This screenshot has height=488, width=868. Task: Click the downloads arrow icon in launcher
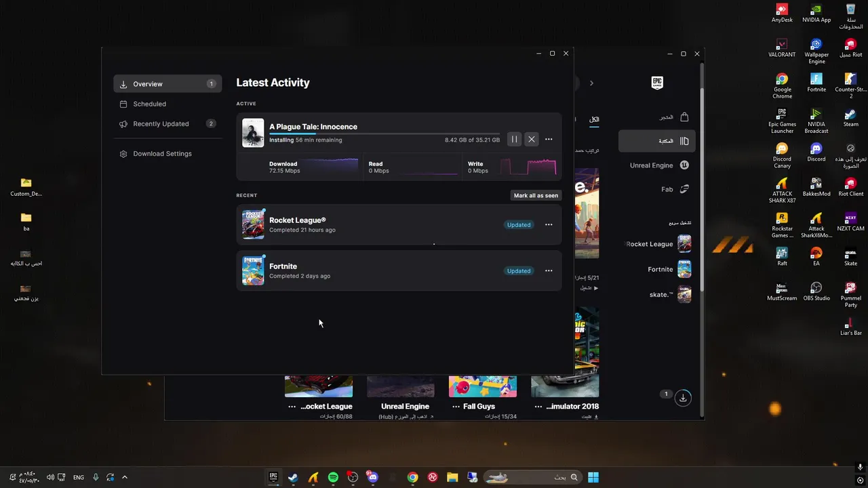(683, 398)
